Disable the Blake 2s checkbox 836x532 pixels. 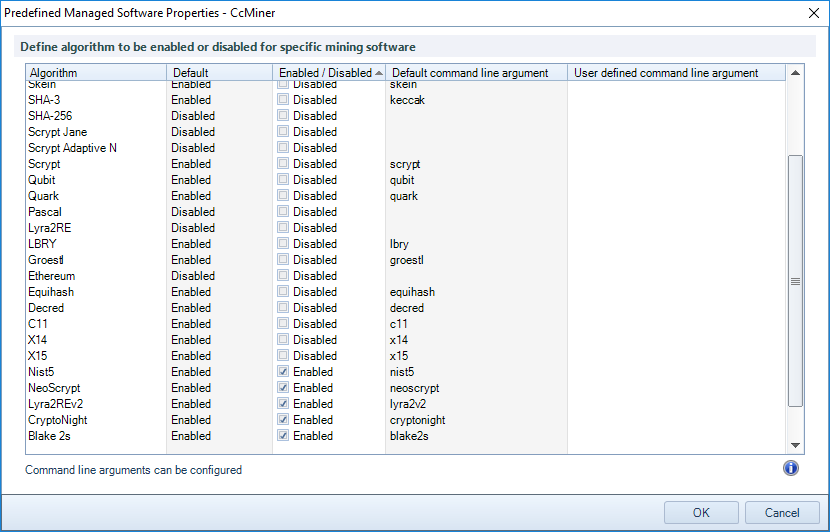283,435
